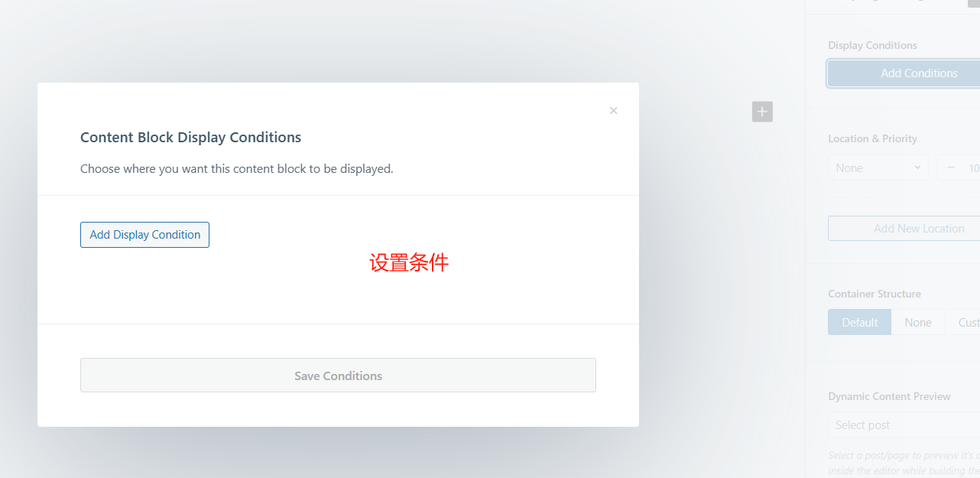This screenshot has height=478, width=980.
Task: Expand the None dropdown via its chevron
Action: coord(919,167)
